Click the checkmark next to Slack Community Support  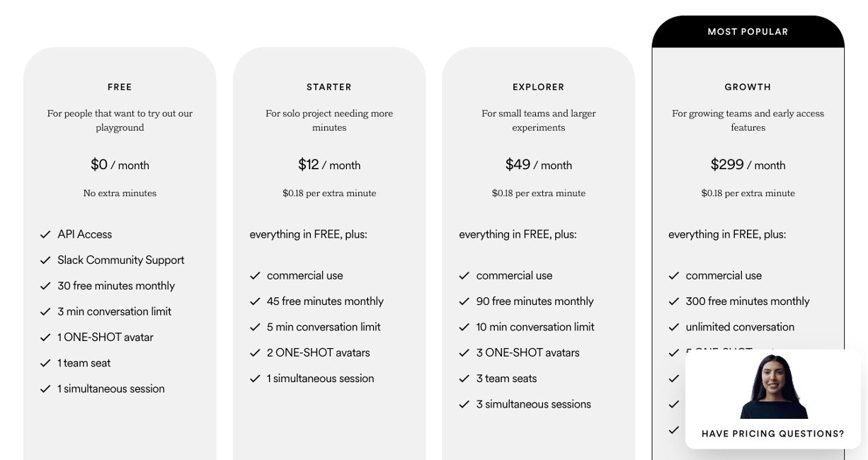[x=45, y=260]
